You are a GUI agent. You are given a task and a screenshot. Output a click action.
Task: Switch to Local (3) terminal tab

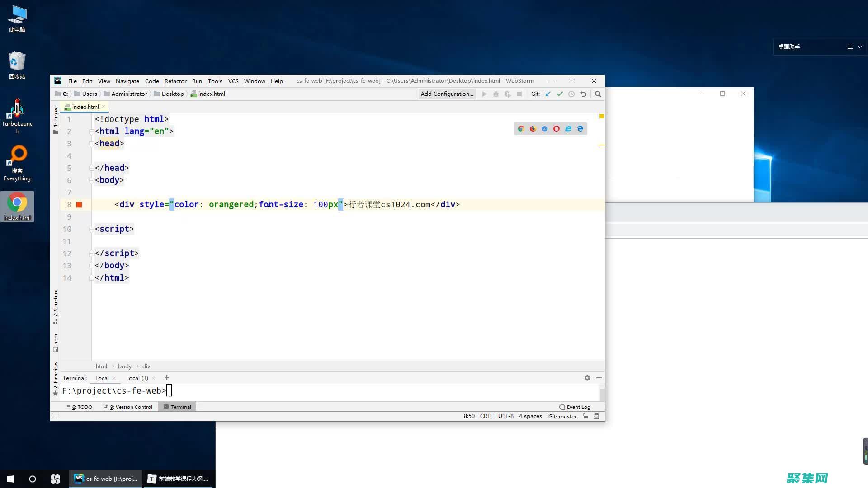(137, 378)
